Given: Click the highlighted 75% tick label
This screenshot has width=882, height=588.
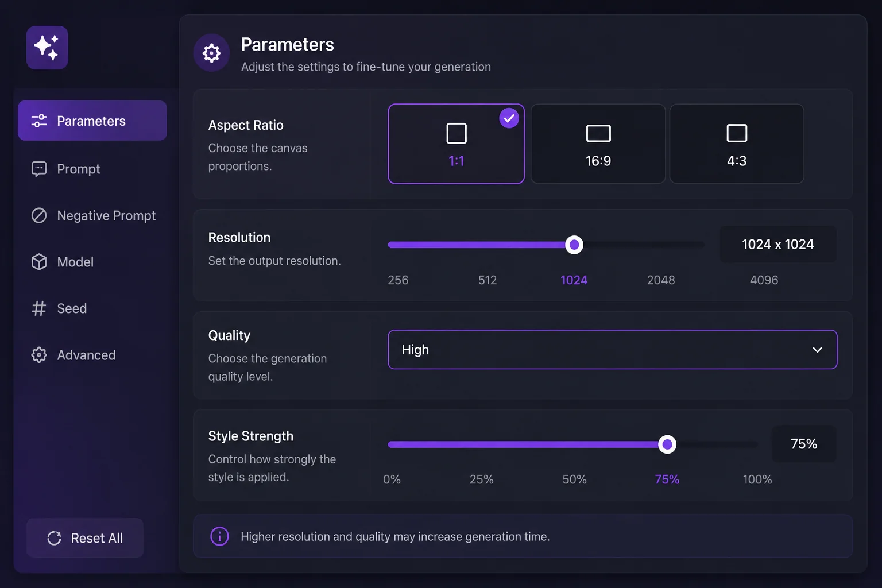Looking at the screenshot, I should coord(667,479).
